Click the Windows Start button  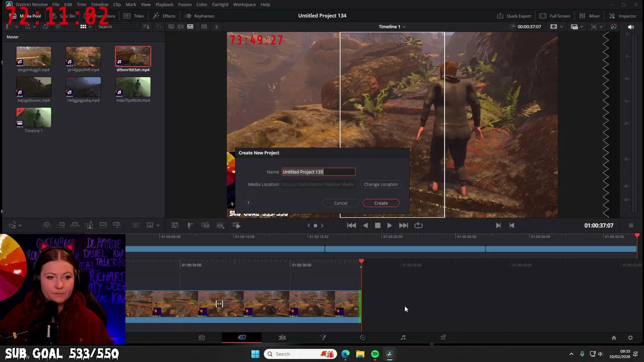click(x=255, y=354)
